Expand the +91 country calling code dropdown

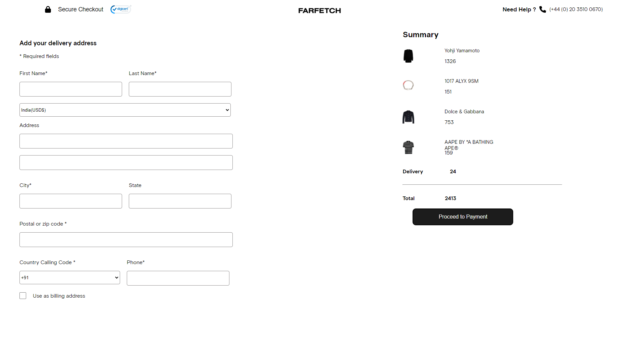69,277
